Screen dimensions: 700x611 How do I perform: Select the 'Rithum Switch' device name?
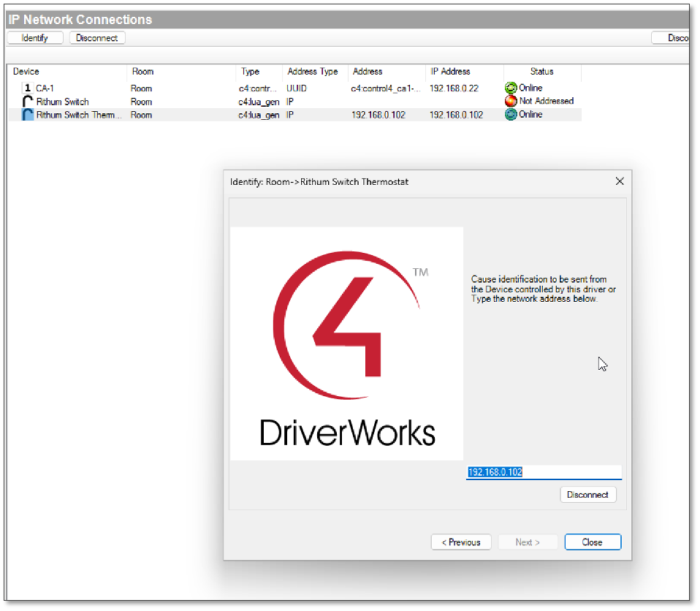pyautogui.click(x=63, y=102)
